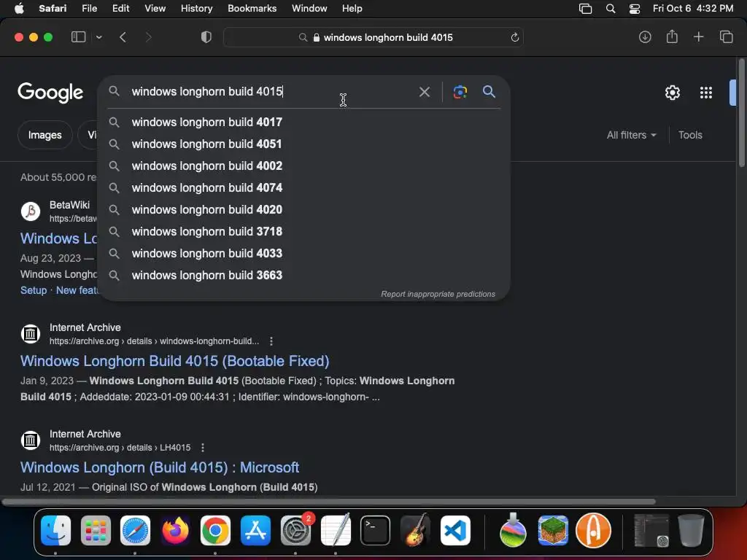Screen dimensions: 747x560
Task: Open the Trash in the Dock
Action: pos(692,530)
